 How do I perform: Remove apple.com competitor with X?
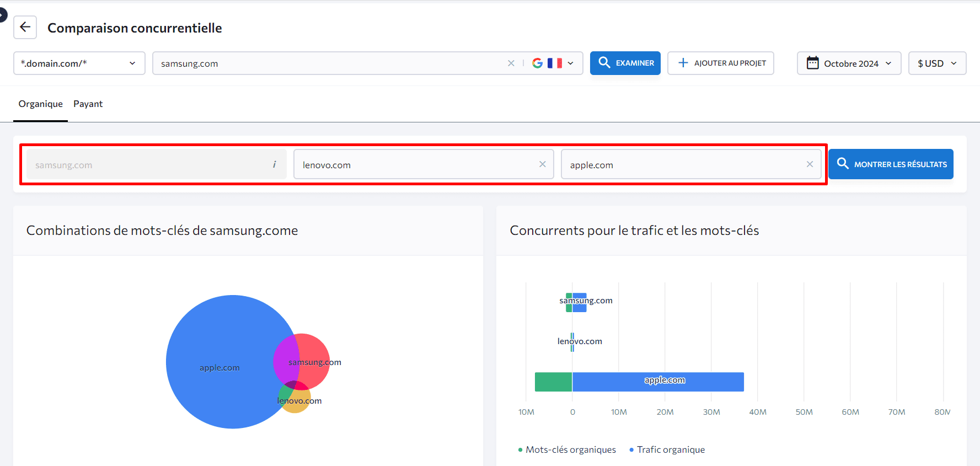[x=810, y=164]
